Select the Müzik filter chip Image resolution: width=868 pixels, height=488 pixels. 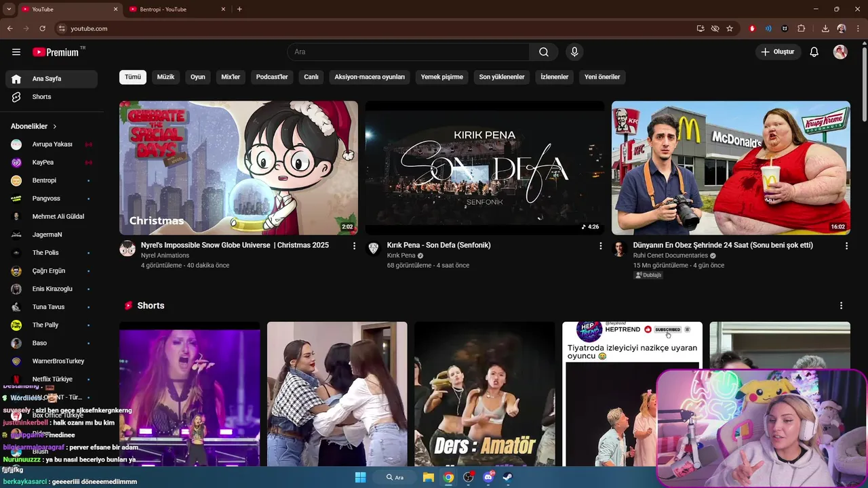[166, 77]
